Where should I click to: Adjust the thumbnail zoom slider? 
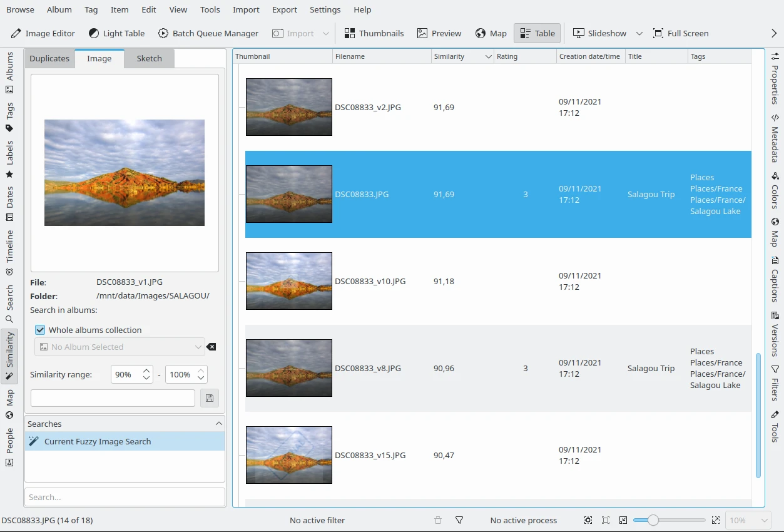tap(653, 520)
